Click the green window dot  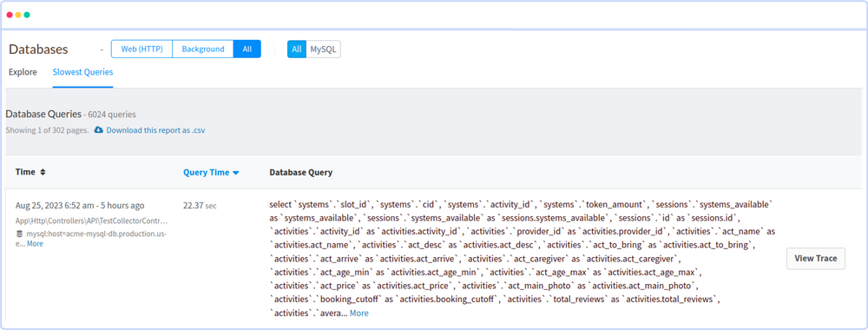coord(27,15)
